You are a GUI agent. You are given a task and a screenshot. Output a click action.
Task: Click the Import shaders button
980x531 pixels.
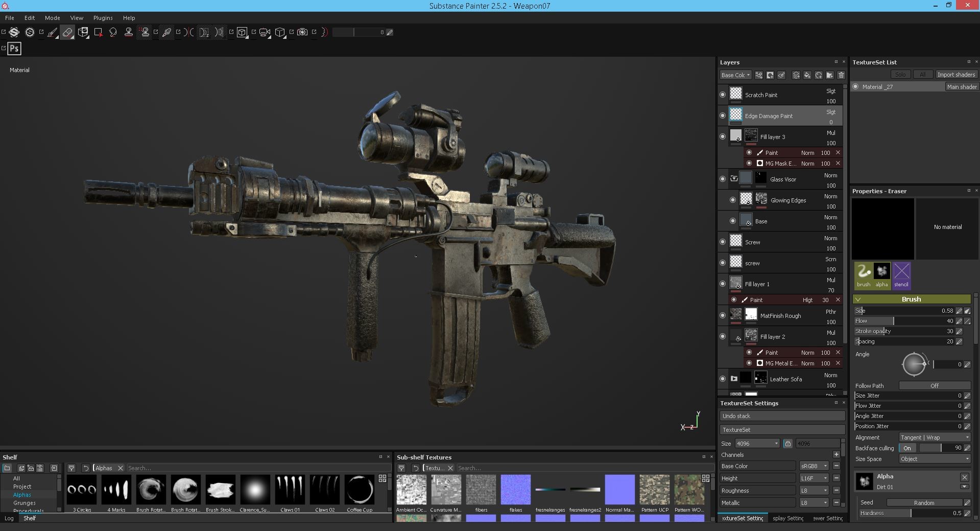956,74
